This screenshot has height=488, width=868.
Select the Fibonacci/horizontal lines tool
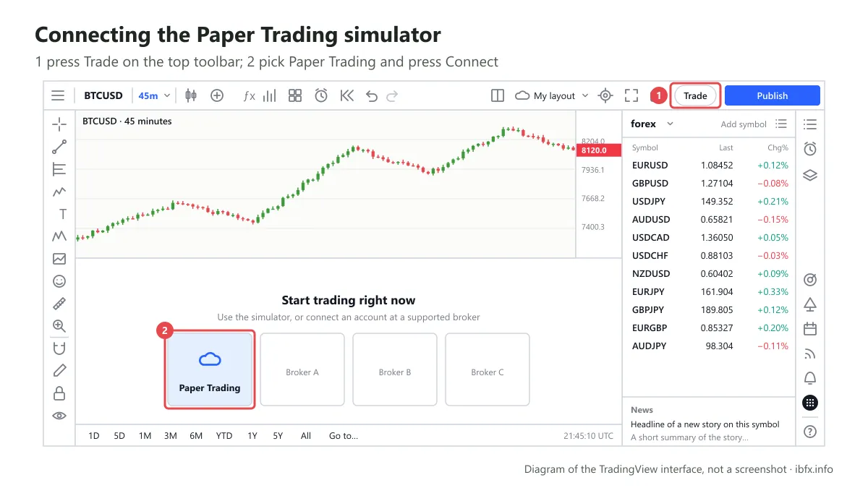click(59, 169)
